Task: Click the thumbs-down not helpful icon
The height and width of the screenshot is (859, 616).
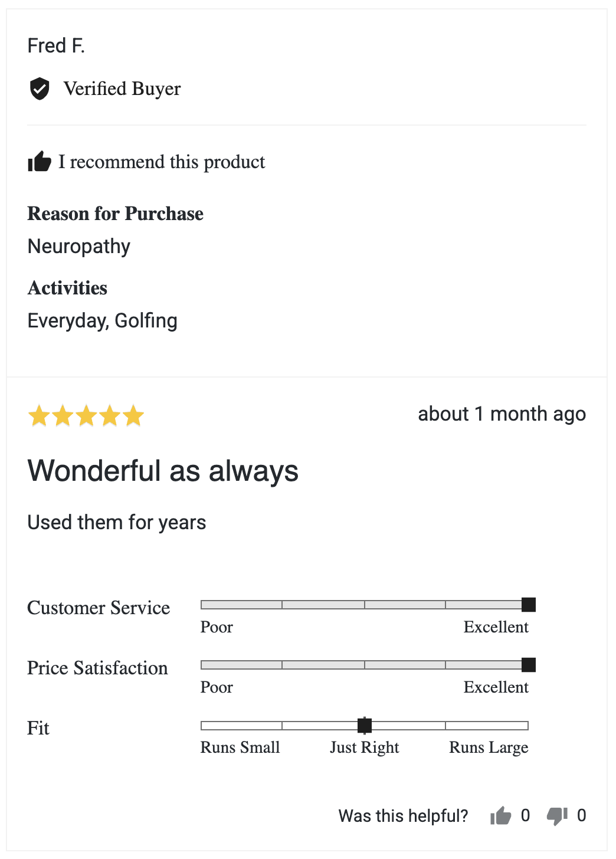Action: 557,816
